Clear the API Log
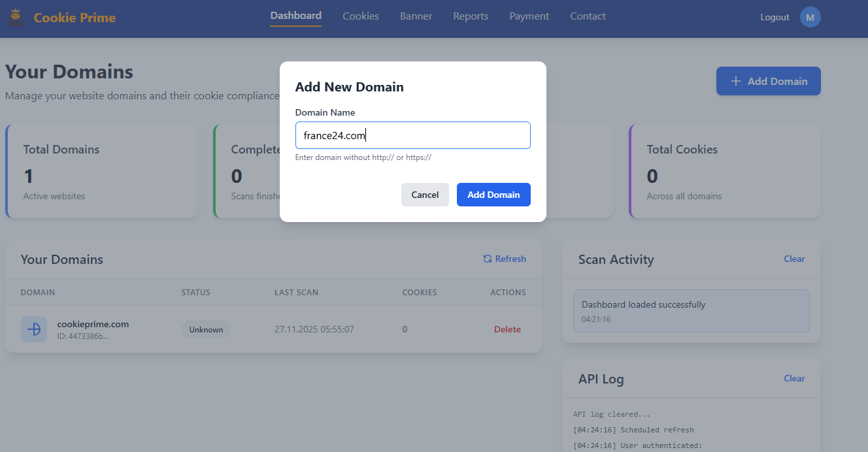Screen dimensions: 868x452 tap(794, 378)
